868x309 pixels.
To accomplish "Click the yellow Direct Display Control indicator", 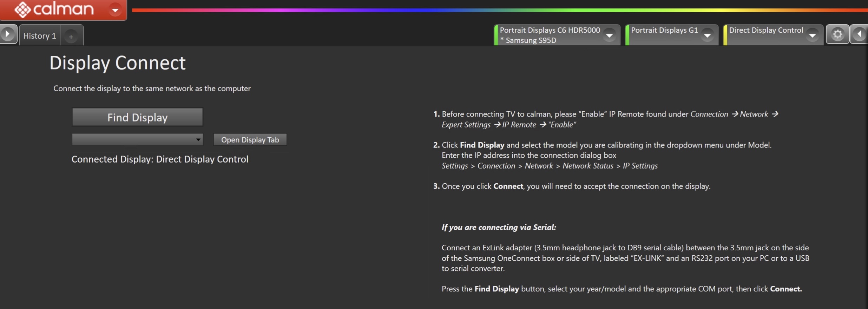I will point(725,35).
